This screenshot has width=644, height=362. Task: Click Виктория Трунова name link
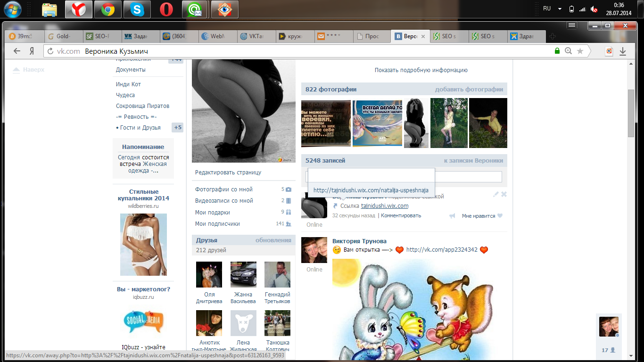(x=359, y=241)
